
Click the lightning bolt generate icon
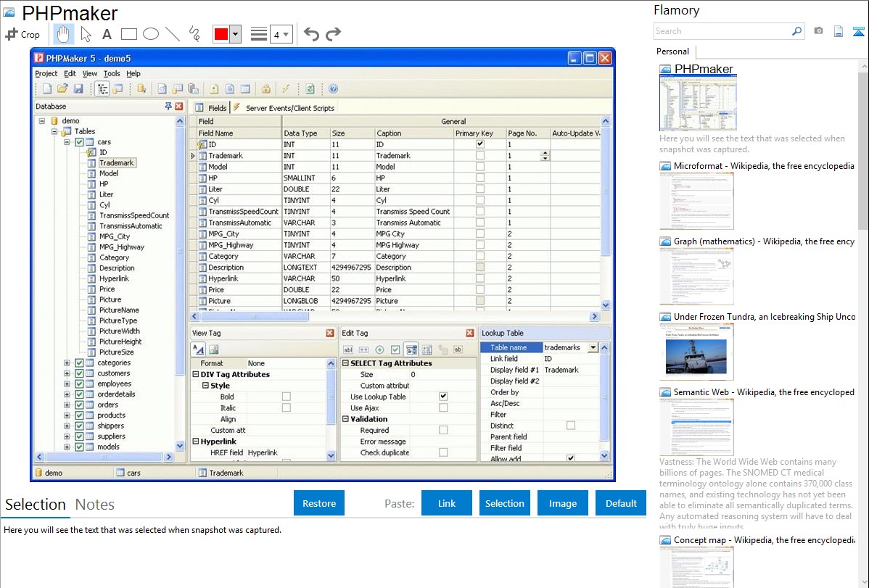tap(286, 88)
